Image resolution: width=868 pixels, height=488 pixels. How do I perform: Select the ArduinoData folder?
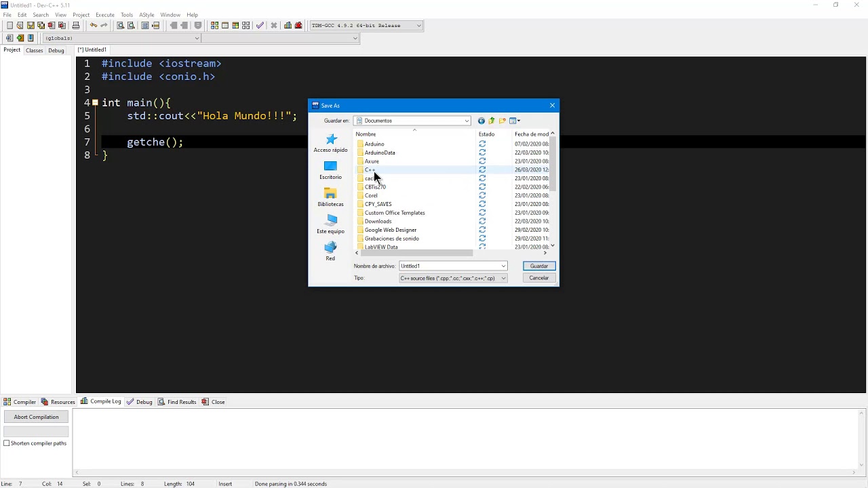pos(376,152)
